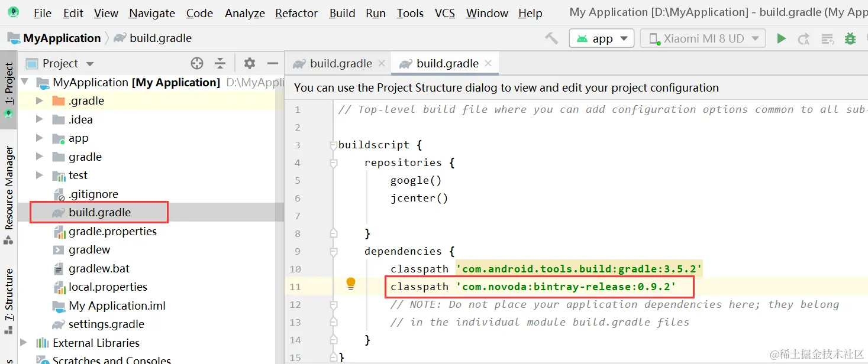Open the VCS menu

coord(445,13)
